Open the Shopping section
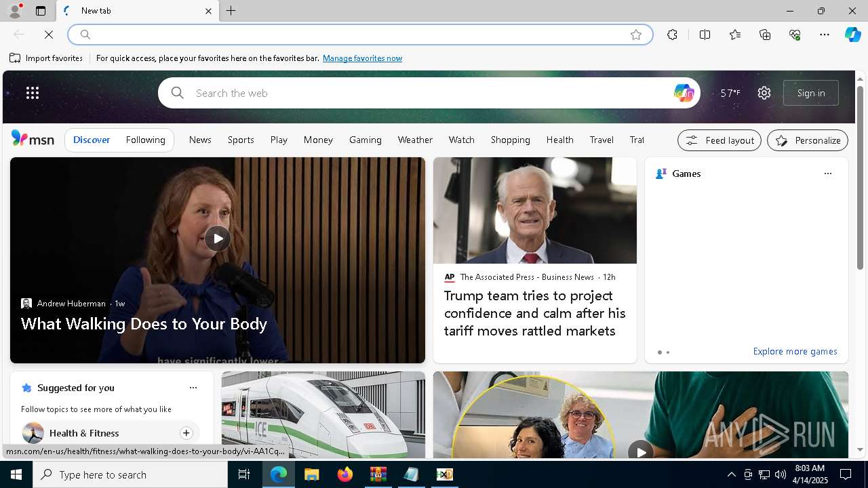This screenshot has height=488, width=868. pos(511,140)
